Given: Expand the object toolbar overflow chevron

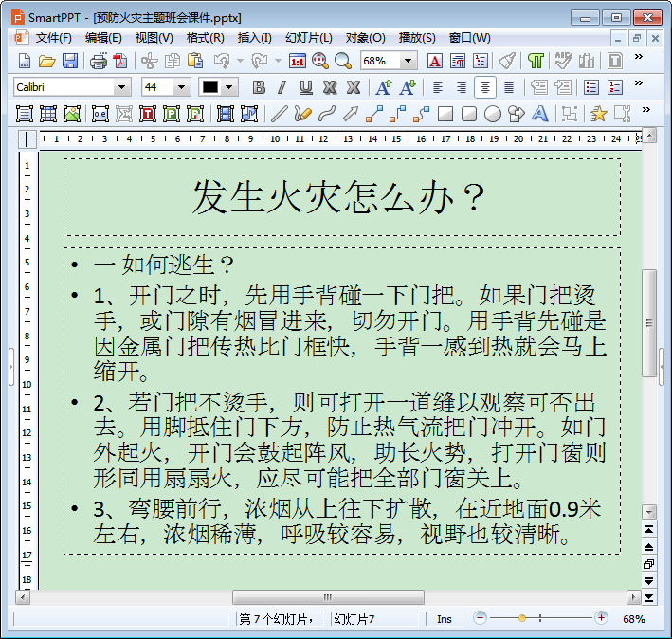Looking at the screenshot, I should point(646,110).
